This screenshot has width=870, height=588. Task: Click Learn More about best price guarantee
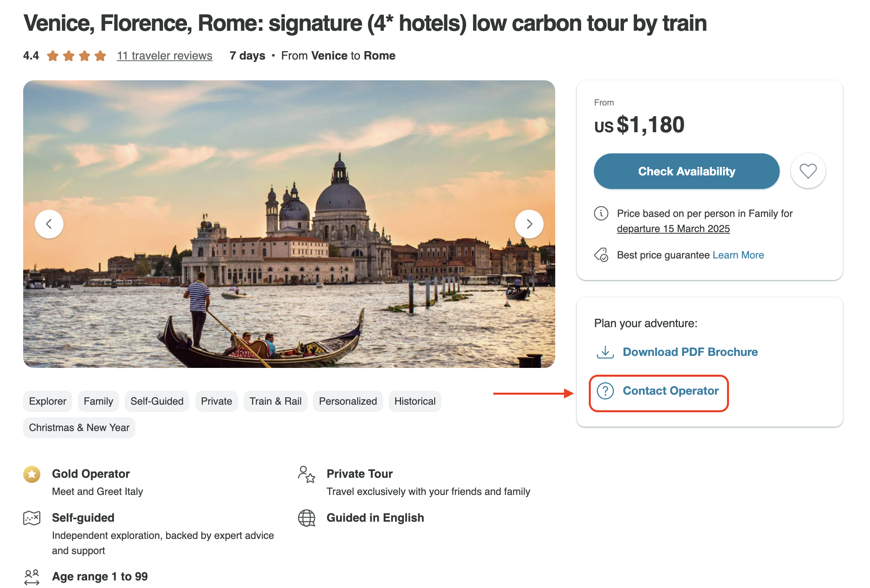[x=738, y=255]
